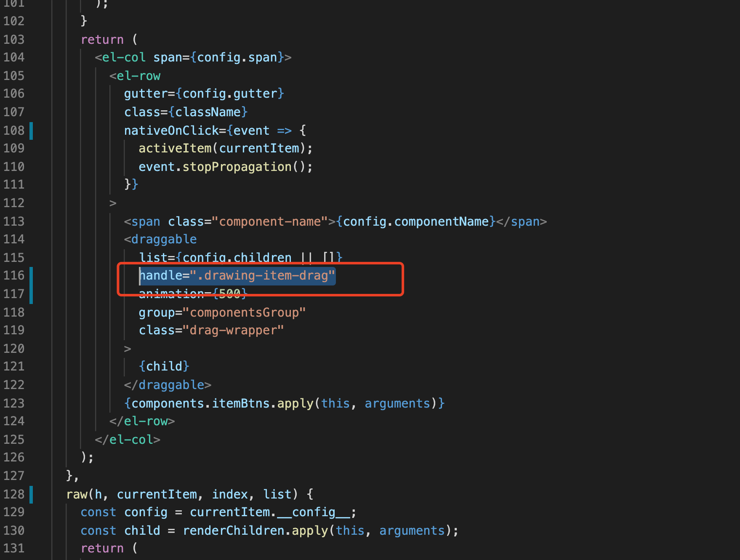
Task: Click 'config.span' attribute value on line 104
Action: click(237, 57)
